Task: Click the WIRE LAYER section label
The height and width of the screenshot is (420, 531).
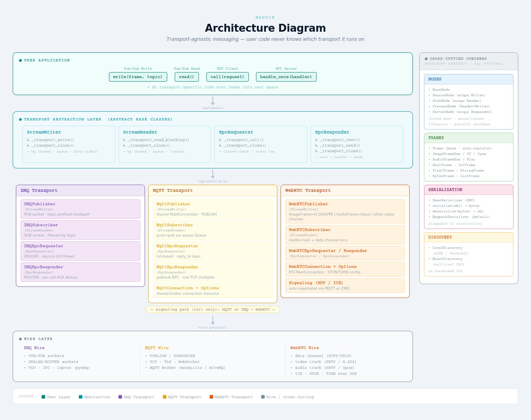Action: point(38,339)
